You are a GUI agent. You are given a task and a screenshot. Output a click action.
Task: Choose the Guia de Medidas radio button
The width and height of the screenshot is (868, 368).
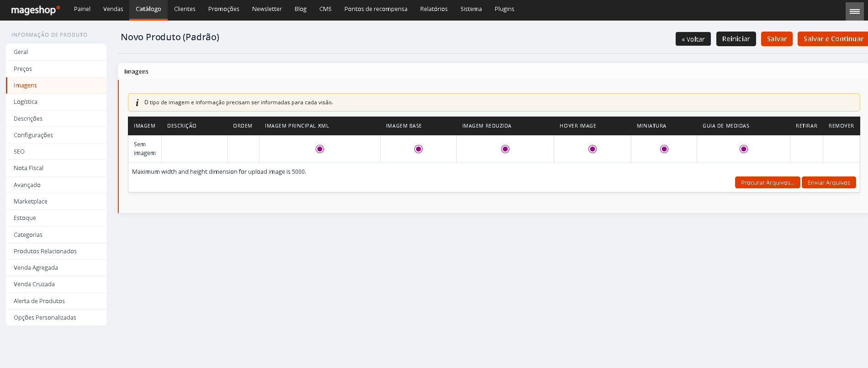point(744,149)
